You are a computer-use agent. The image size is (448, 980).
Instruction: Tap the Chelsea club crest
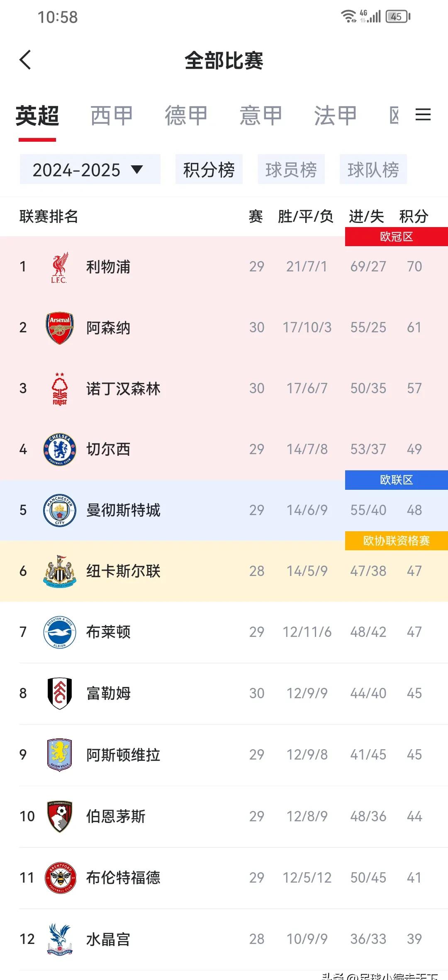point(59,449)
